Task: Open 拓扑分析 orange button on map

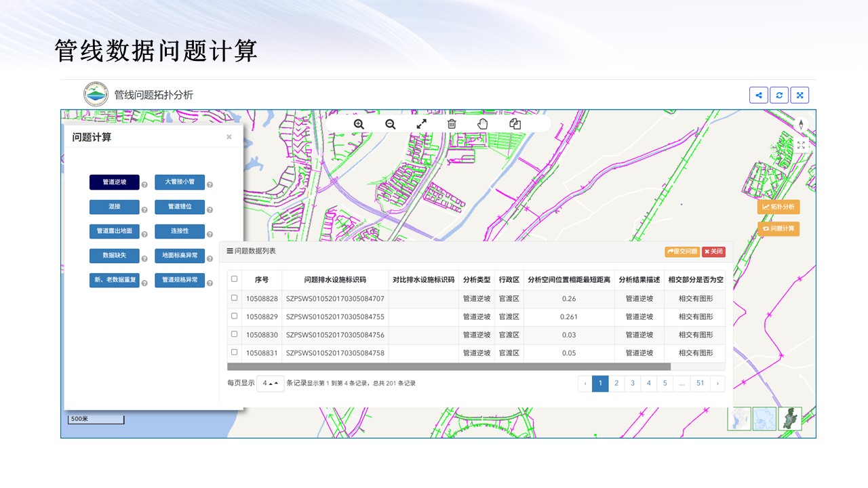Action: tap(778, 207)
